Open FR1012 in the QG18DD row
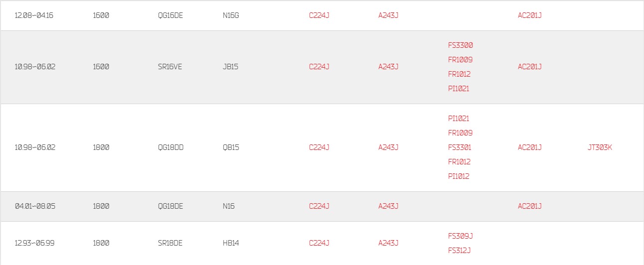This screenshot has width=644, height=265. 459,162
